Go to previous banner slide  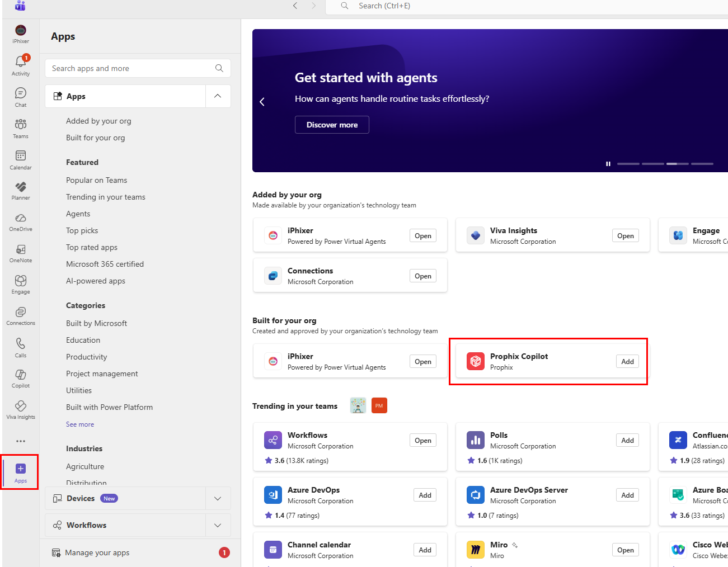(262, 102)
